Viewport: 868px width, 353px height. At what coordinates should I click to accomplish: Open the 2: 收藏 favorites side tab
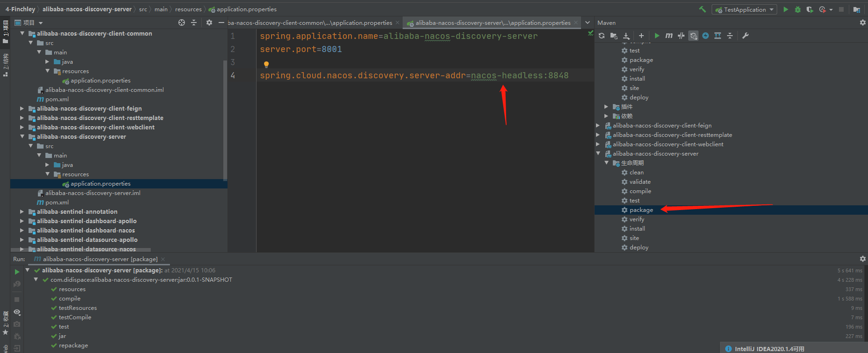(5, 323)
